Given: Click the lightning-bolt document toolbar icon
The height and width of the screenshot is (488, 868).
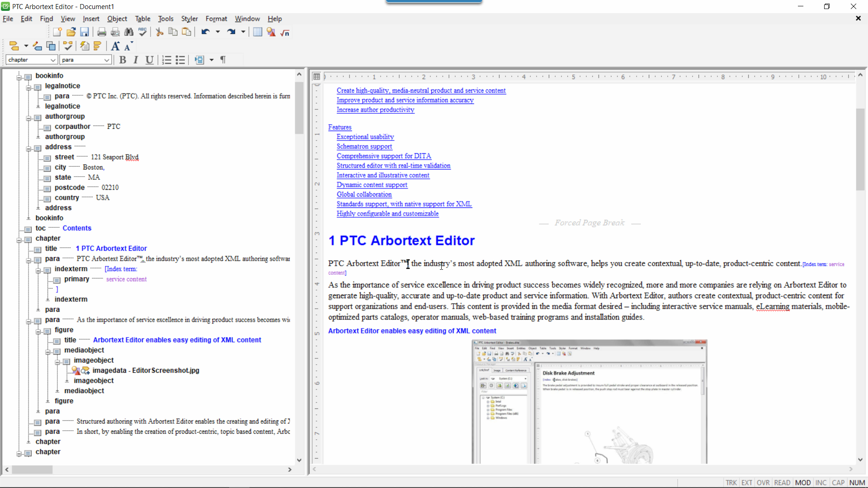Looking at the screenshot, I should pos(85,46).
